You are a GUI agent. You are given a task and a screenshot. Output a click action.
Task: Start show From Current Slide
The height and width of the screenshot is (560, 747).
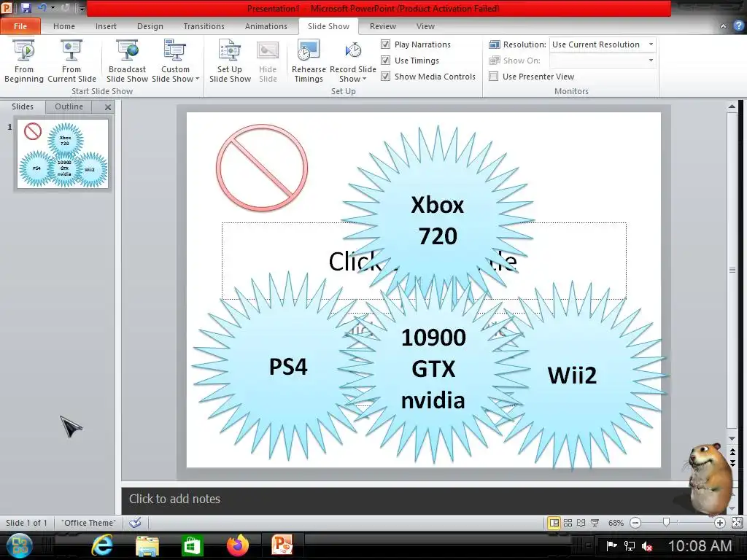click(71, 61)
